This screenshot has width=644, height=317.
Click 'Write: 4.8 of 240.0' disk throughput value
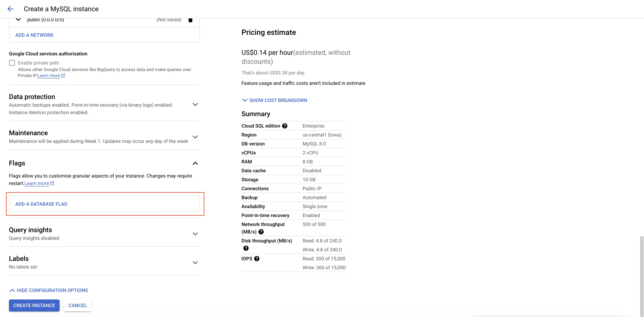pyautogui.click(x=322, y=250)
